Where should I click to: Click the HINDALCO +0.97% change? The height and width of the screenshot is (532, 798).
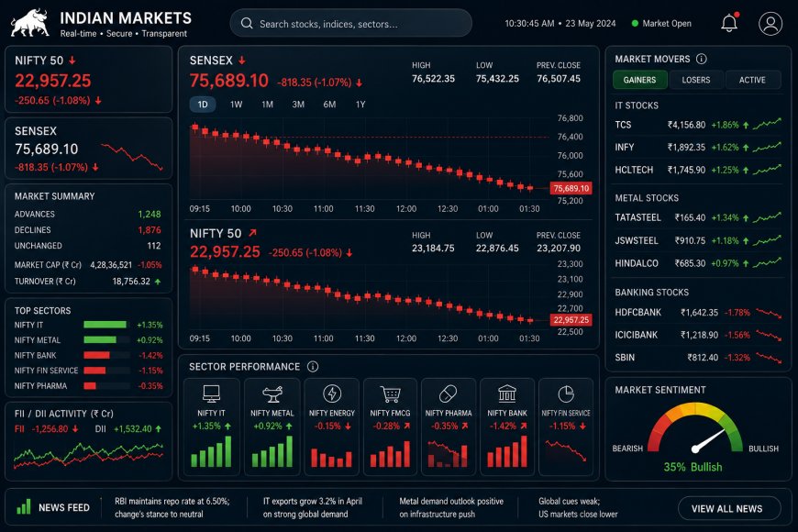725,263
